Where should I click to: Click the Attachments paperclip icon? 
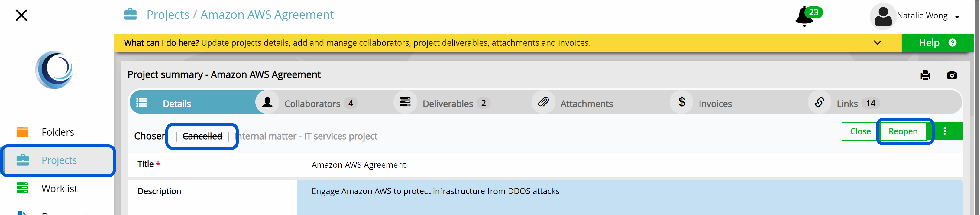(x=544, y=102)
